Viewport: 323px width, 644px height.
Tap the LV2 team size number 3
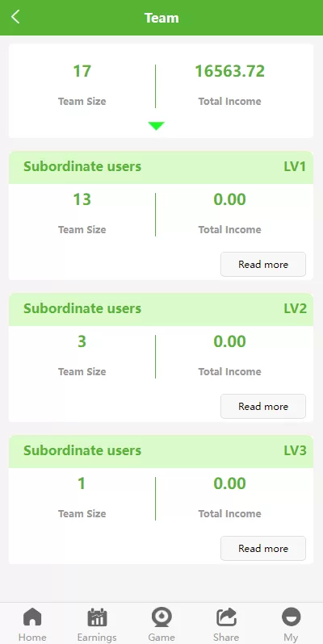[82, 341]
